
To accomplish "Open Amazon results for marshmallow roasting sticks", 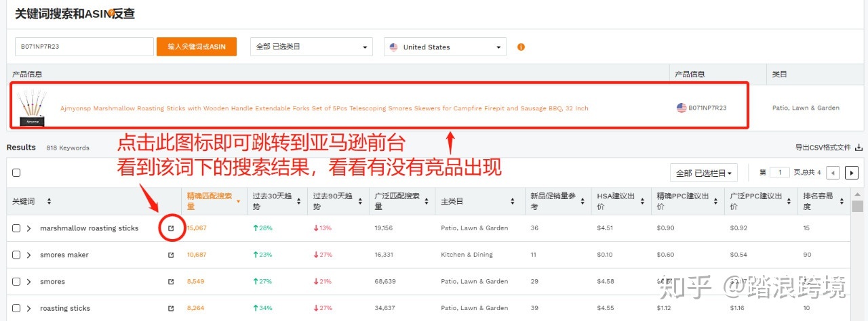I will point(171,228).
